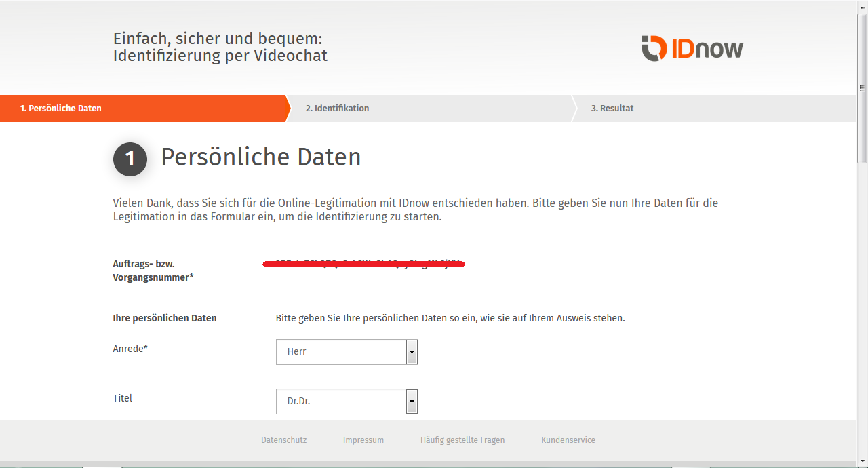This screenshot has height=468, width=868.
Task: Open the Impressum footer link
Action: pos(363,440)
